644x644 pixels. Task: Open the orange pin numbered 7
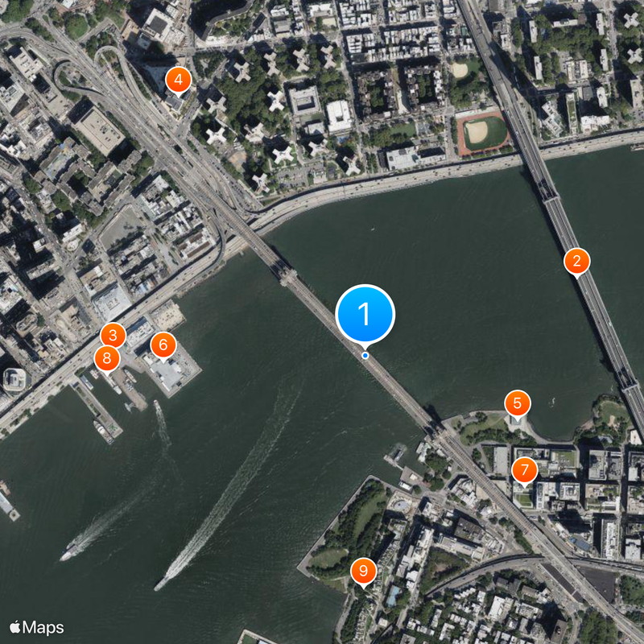tap(525, 470)
